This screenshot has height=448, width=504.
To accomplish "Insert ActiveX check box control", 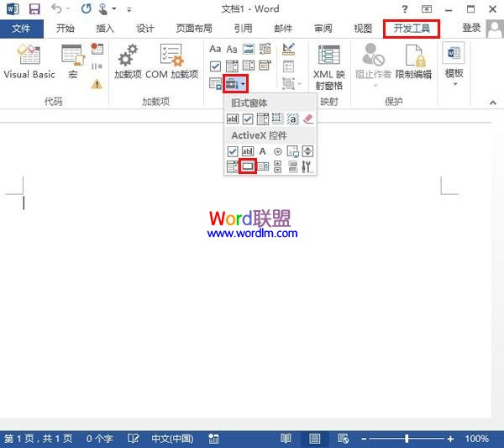I will [233, 151].
